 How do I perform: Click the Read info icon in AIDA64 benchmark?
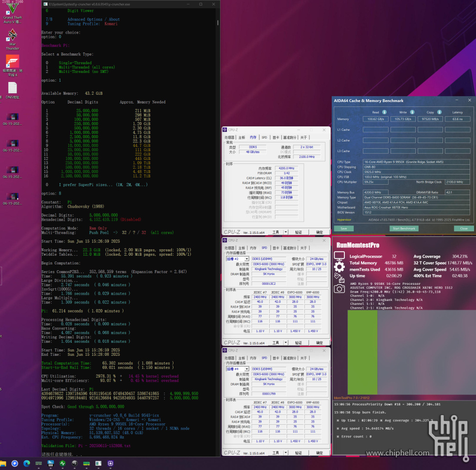384,112
